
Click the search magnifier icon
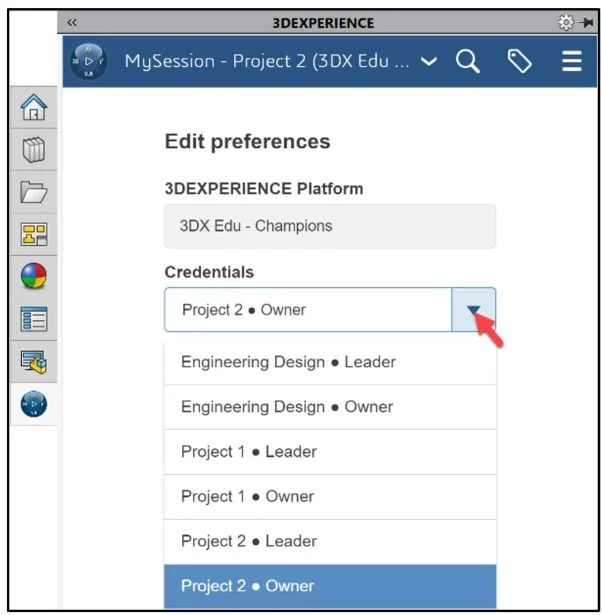pyautogui.click(x=468, y=62)
